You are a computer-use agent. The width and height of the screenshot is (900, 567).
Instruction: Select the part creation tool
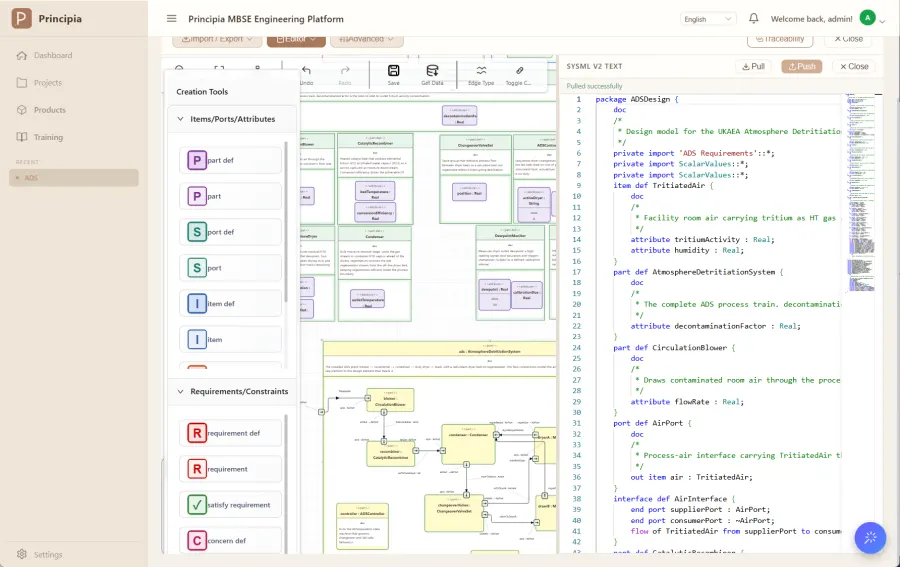coord(230,196)
